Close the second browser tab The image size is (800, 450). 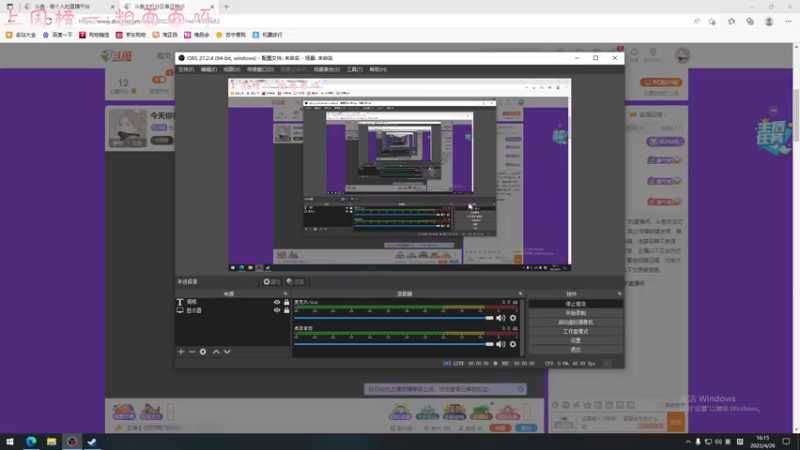coord(212,7)
